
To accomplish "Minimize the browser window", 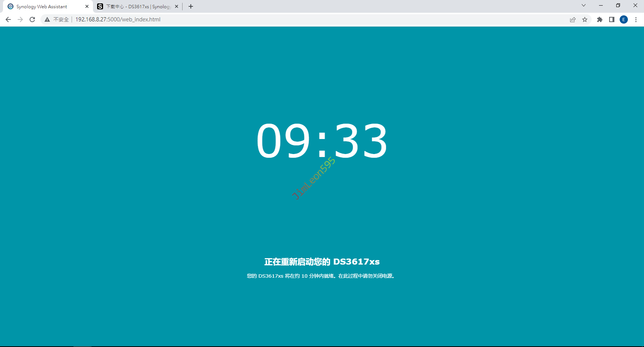I will [601, 6].
